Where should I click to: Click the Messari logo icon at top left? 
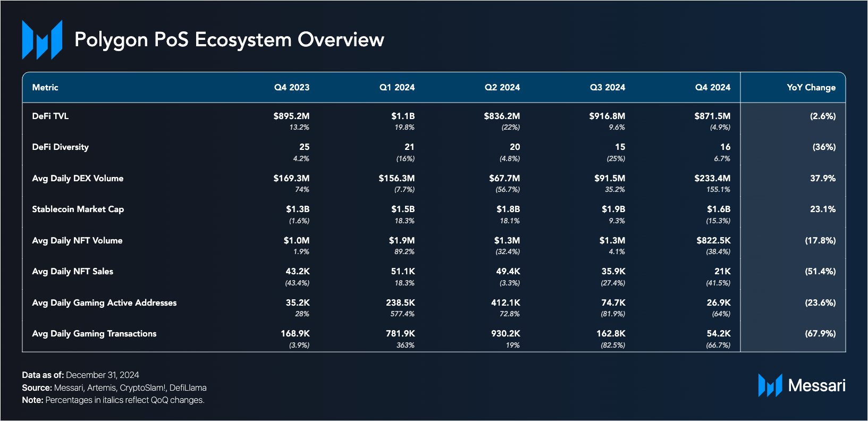[x=42, y=39]
